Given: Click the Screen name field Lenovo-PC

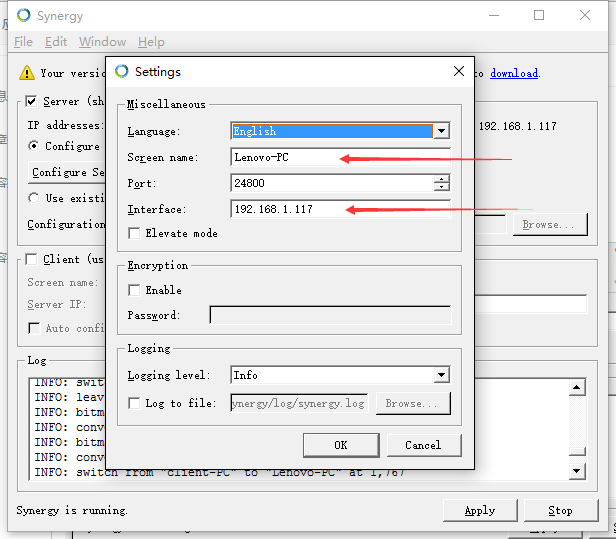Looking at the screenshot, I should click(x=340, y=157).
